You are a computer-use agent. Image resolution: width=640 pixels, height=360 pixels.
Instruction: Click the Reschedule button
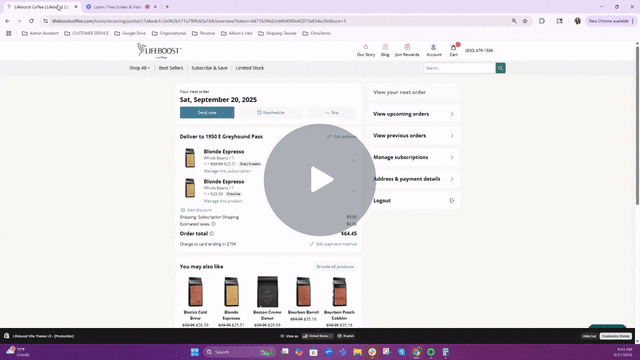(x=271, y=113)
